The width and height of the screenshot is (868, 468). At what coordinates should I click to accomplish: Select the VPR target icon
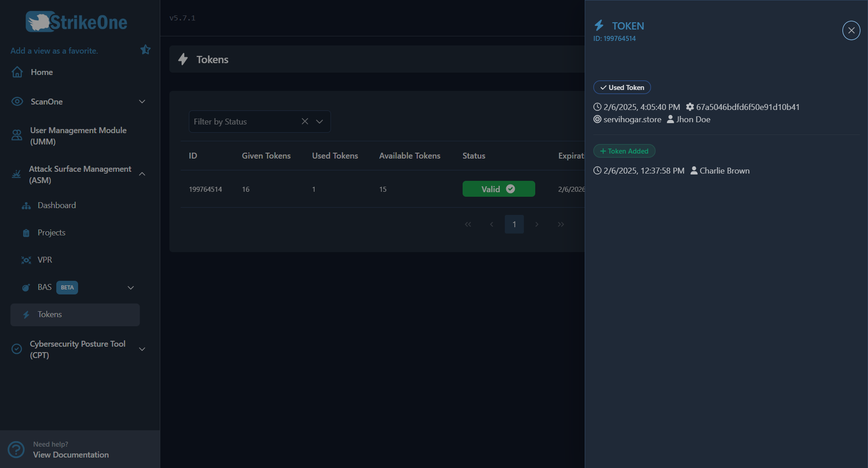point(25,260)
